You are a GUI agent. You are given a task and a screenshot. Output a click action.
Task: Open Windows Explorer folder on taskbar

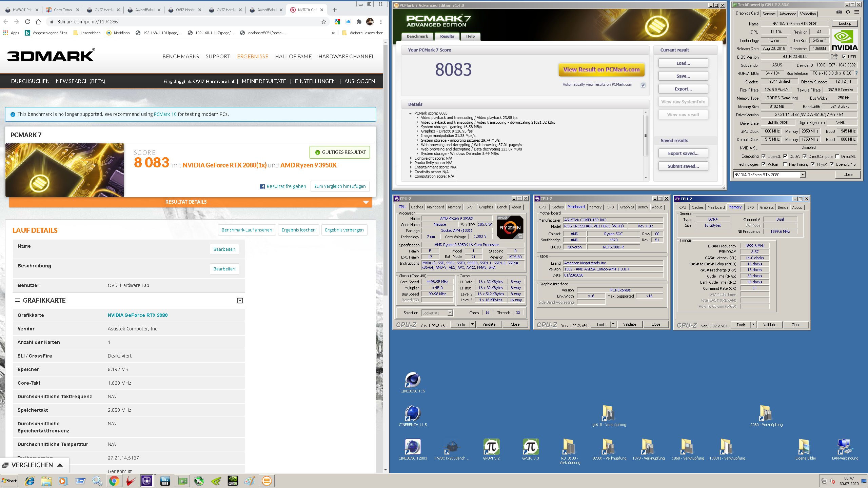pos(46,481)
